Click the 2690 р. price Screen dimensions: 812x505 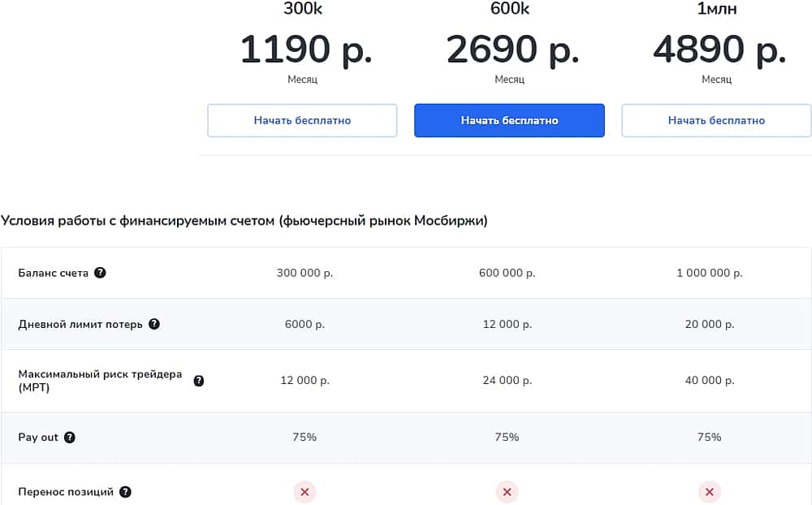pos(512,50)
